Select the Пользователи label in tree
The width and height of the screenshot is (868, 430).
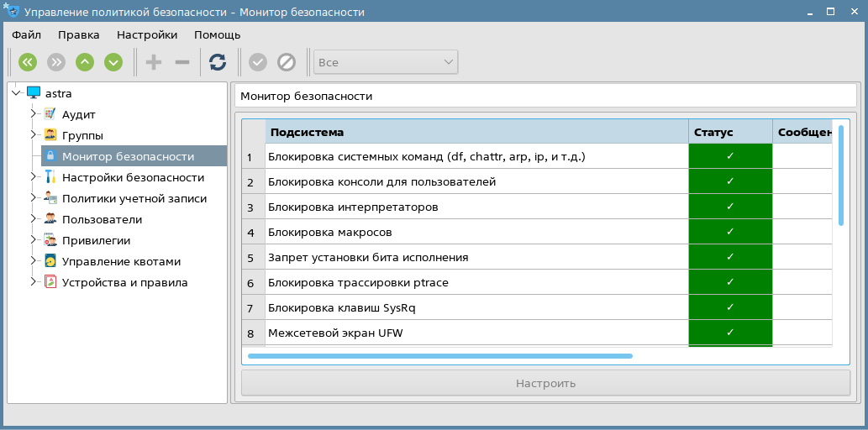pos(102,220)
